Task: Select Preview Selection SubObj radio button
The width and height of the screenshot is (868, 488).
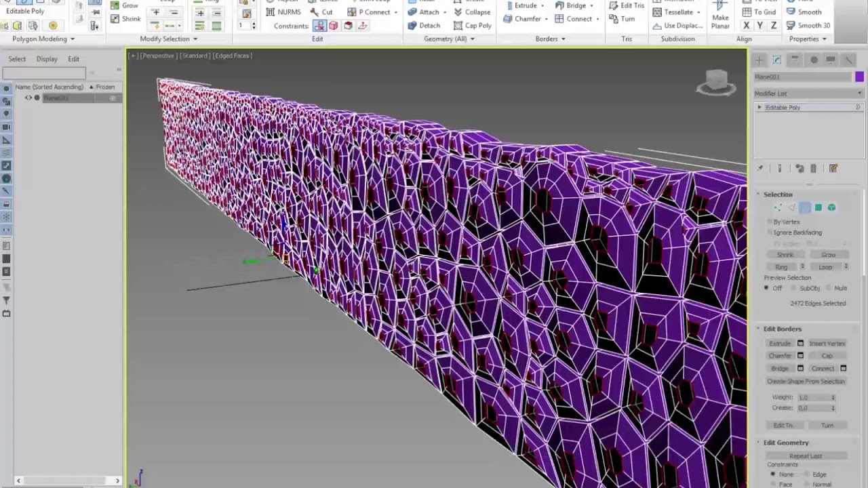Action: click(795, 288)
